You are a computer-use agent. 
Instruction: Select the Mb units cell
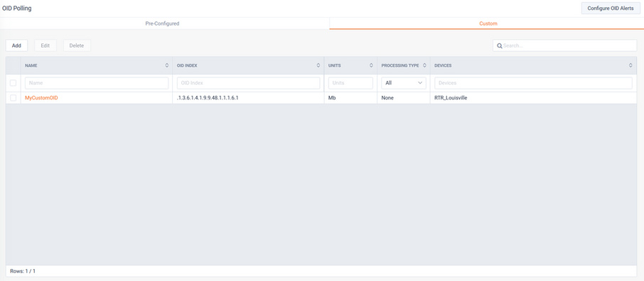350,98
